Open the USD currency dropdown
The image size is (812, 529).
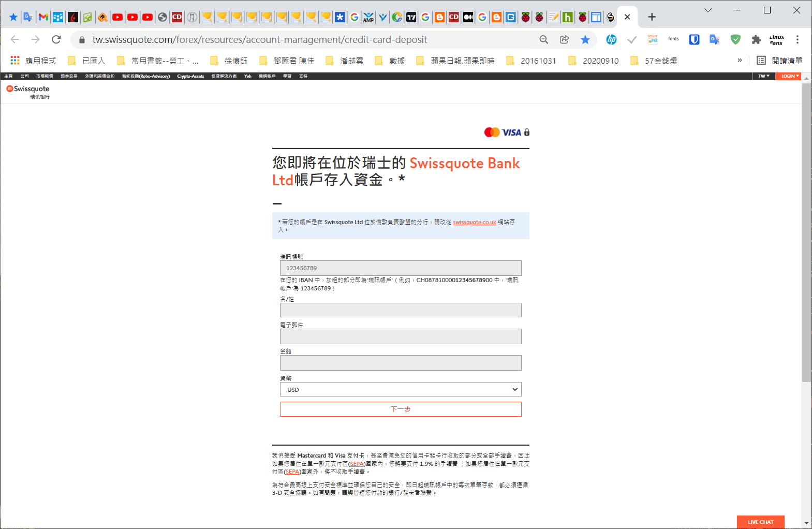(x=401, y=389)
